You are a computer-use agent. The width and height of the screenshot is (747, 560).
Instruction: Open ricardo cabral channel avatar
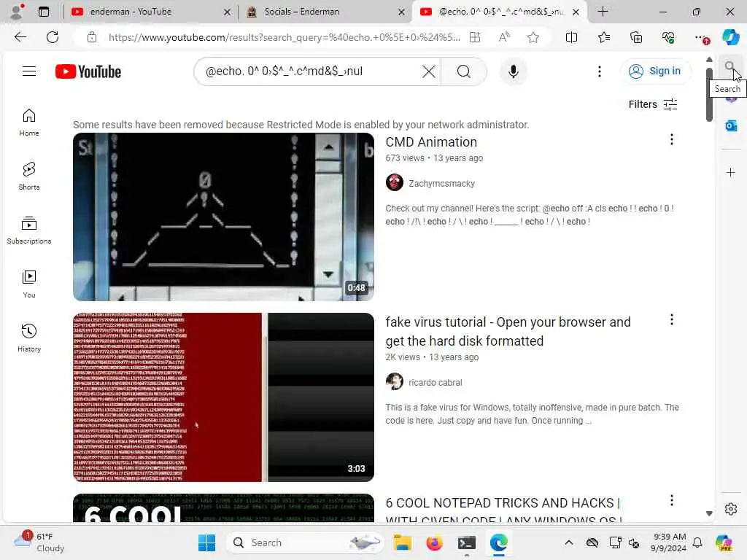395,381
